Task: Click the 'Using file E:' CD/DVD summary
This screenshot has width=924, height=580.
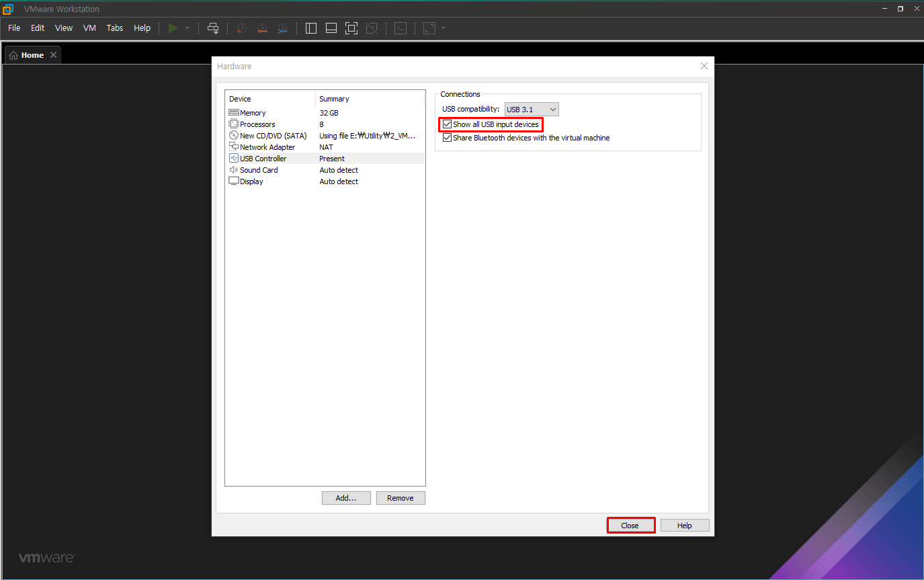Action: (368, 136)
